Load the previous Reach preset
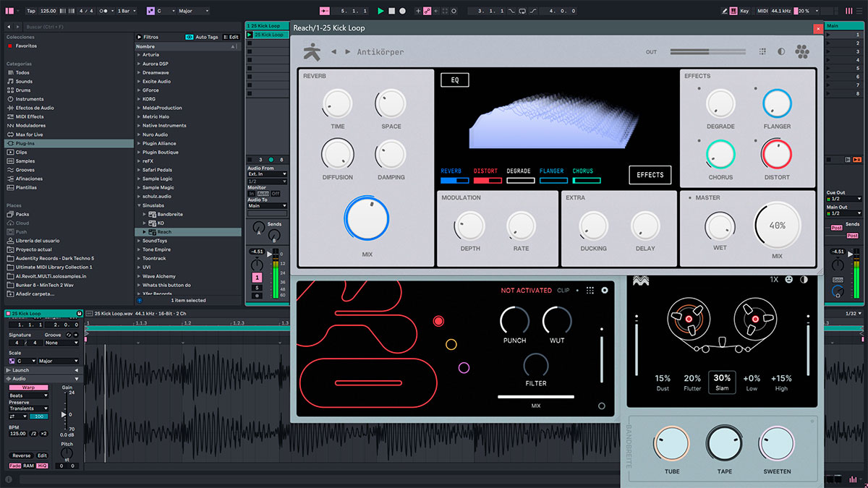This screenshot has width=868, height=488. point(333,52)
